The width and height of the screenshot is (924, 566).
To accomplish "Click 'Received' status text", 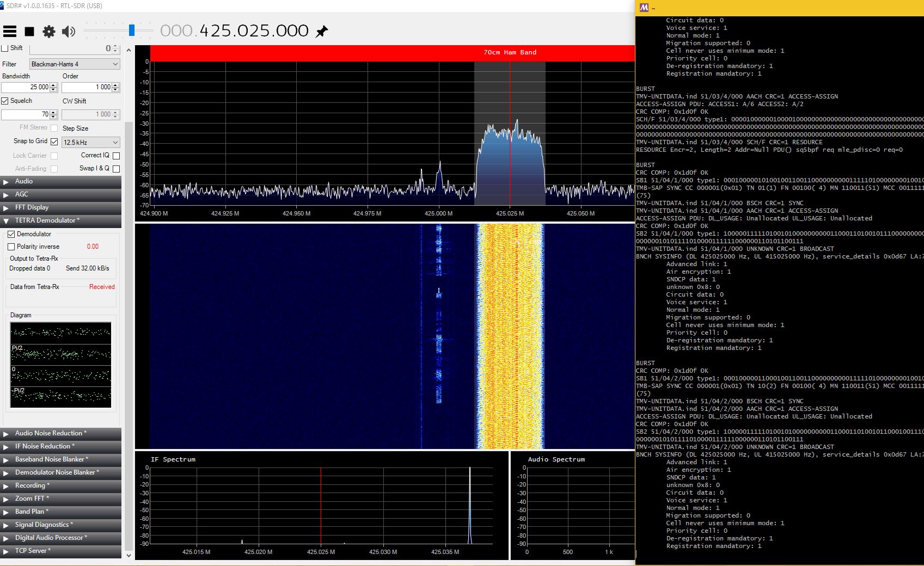I will [102, 287].
